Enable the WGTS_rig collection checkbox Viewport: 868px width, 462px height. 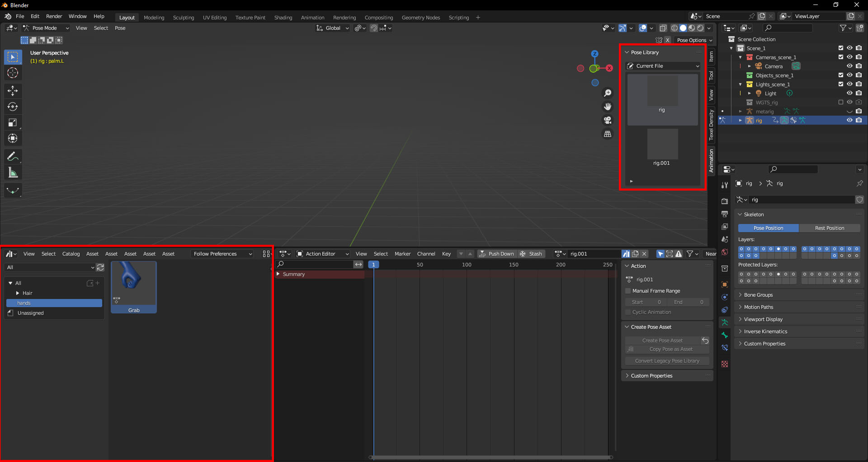(x=841, y=103)
